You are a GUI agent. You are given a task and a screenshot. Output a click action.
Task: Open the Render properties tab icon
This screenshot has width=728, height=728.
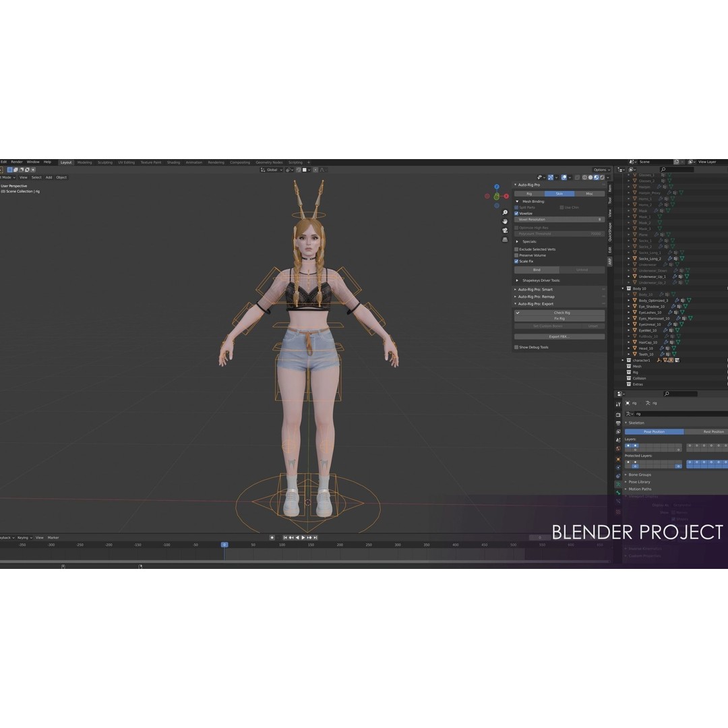tap(618, 415)
